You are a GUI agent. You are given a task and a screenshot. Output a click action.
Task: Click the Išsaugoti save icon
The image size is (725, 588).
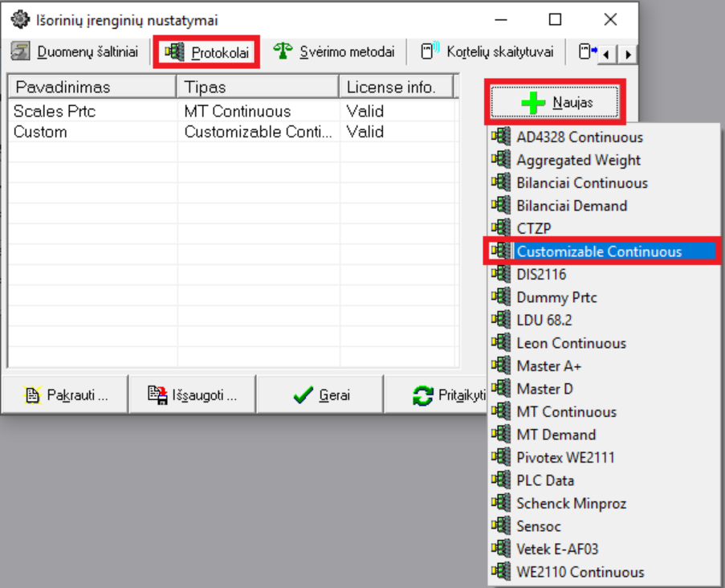[x=157, y=394]
